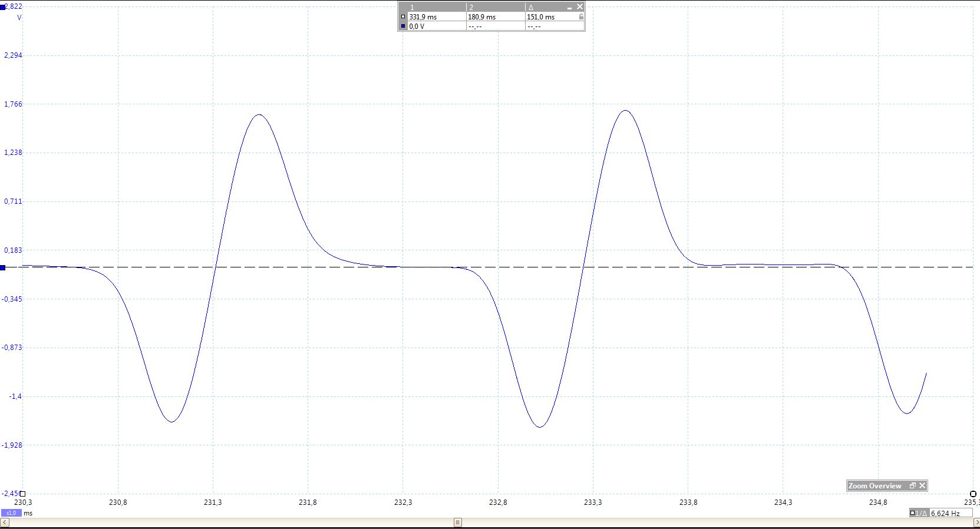Select the 331,9 ms ruler 1 value
The width and height of the screenshot is (980, 529).
tap(423, 17)
